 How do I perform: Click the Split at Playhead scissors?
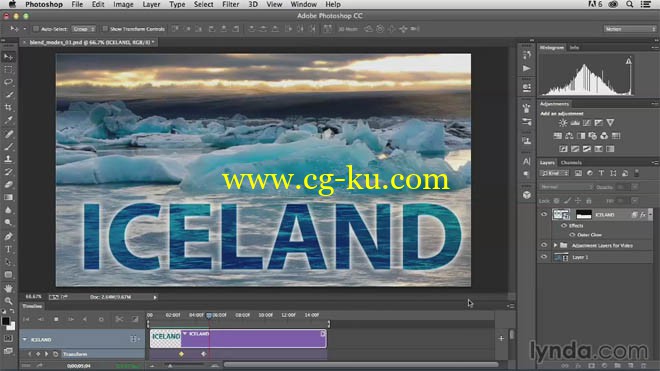point(120,319)
